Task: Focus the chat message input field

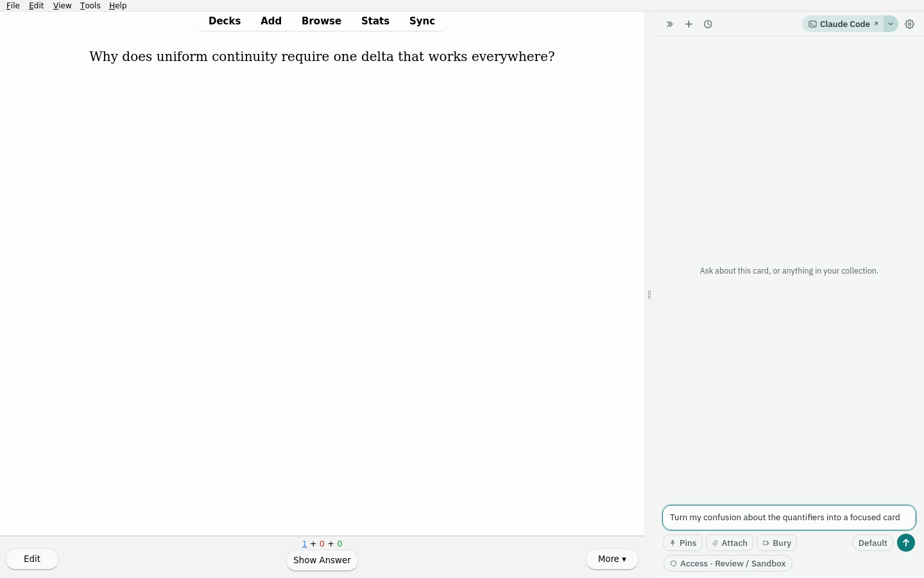Action: pyautogui.click(x=789, y=517)
